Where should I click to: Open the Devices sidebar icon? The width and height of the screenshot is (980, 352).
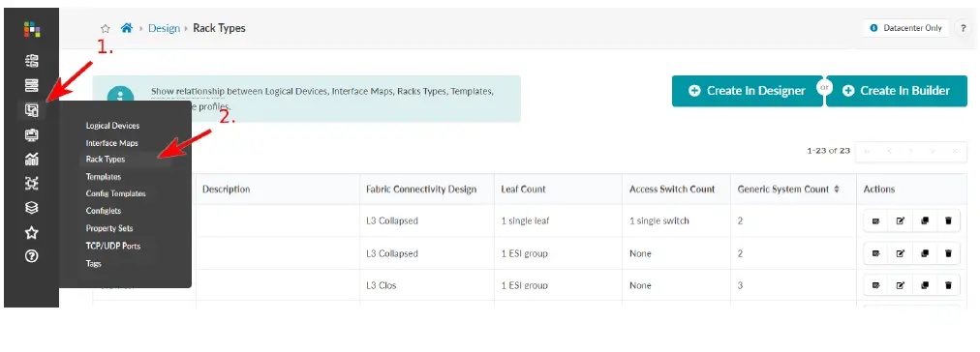click(32, 85)
